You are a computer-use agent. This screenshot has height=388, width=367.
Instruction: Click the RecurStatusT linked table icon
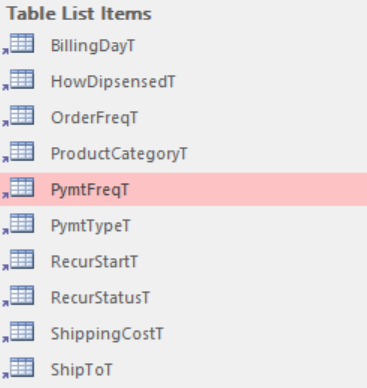18,296
